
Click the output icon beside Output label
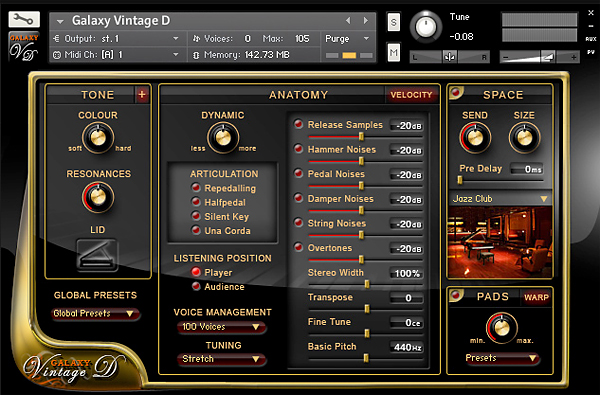(57, 39)
